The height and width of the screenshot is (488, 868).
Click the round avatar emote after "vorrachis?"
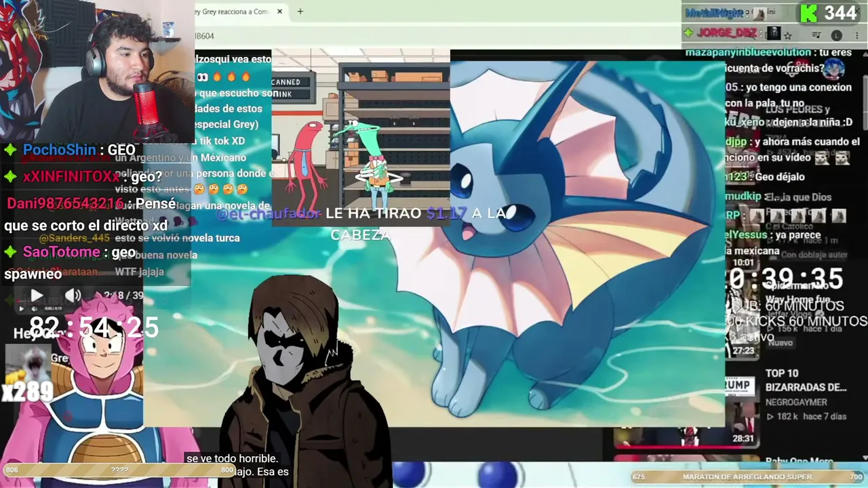[x=834, y=68]
